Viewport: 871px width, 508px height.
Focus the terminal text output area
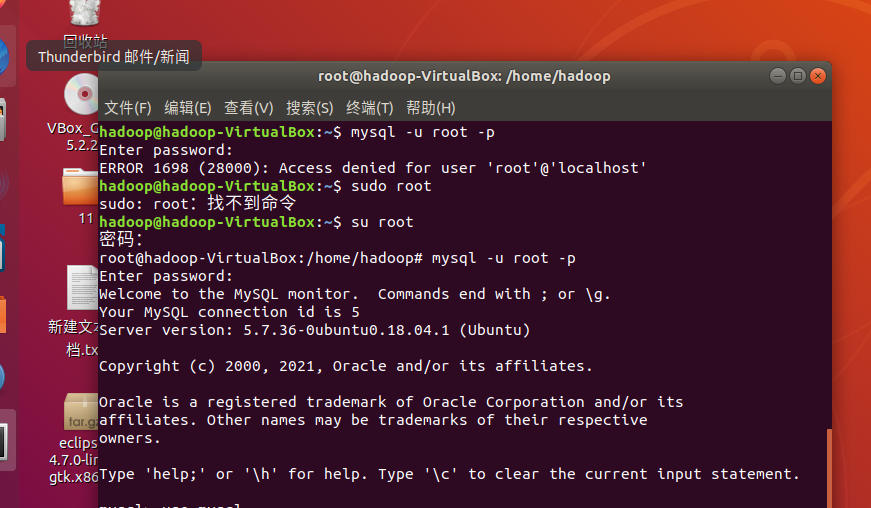tap(463, 314)
